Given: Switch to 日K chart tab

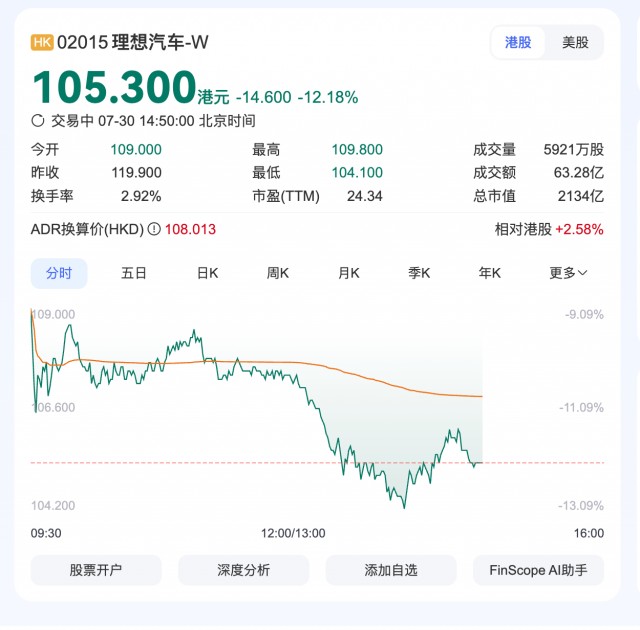Looking at the screenshot, I should 207,273.
